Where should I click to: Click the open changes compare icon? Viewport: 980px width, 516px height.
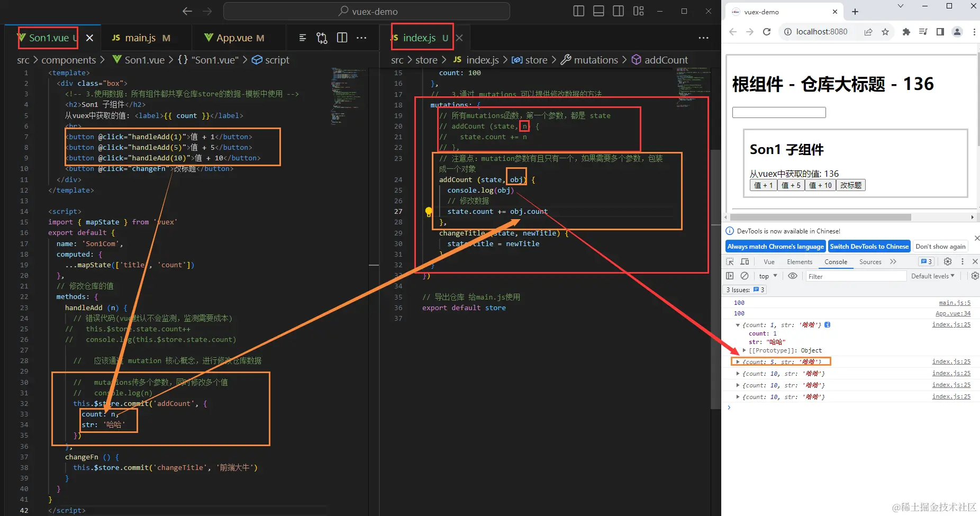[322, 38]
